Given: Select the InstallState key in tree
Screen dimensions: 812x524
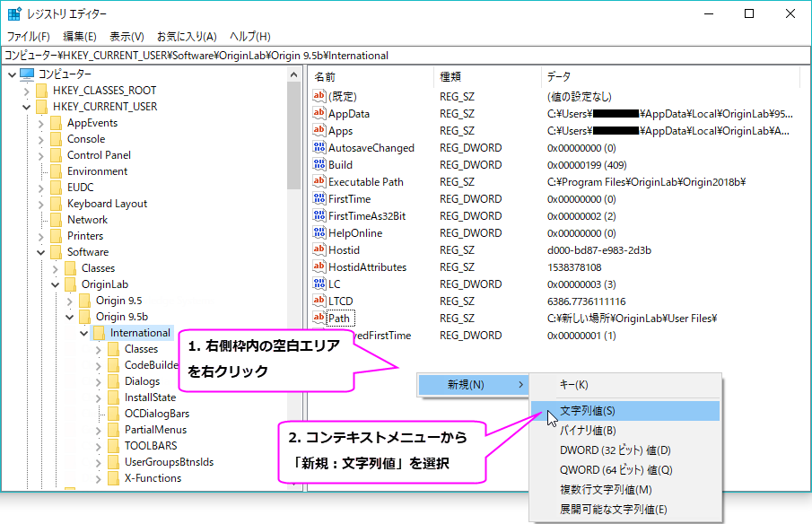Looking at the screenshot, I should [x=150, y=397].
